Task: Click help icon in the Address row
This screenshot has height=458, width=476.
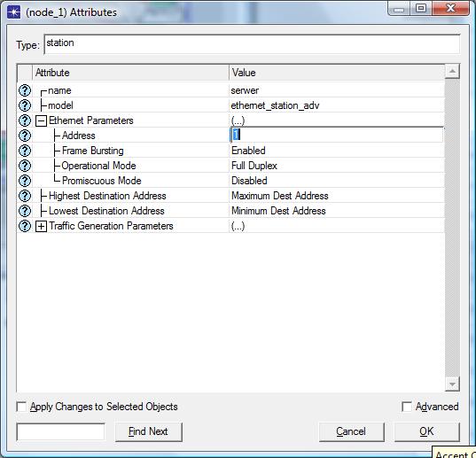Action: (25, 136)
